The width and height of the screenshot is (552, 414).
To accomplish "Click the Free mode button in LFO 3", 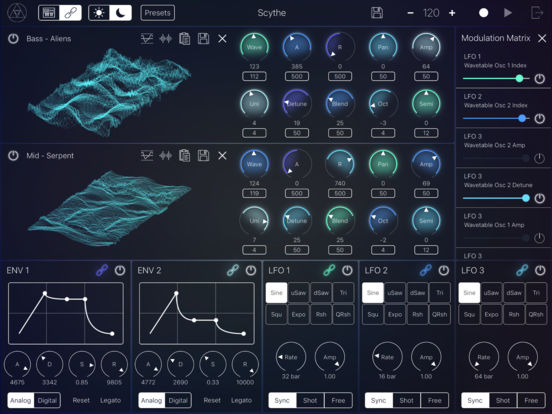I will coord(531,400).
